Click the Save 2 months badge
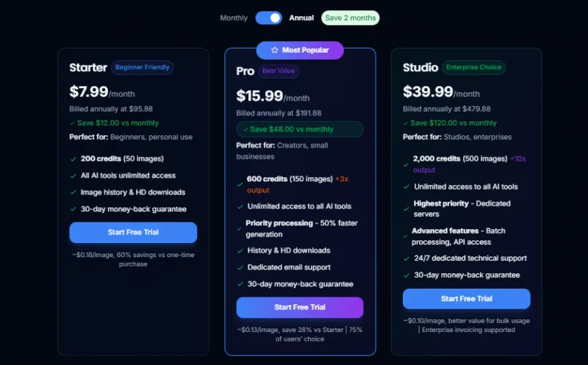 click(x=351, y=18)
